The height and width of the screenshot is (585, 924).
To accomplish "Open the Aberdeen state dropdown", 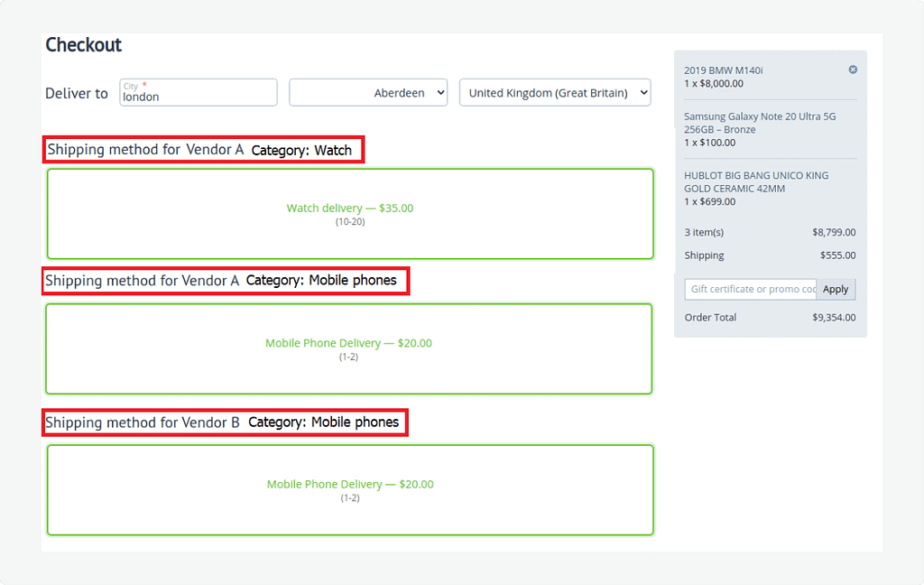I will pyautogui.click(x=368, y=93).
